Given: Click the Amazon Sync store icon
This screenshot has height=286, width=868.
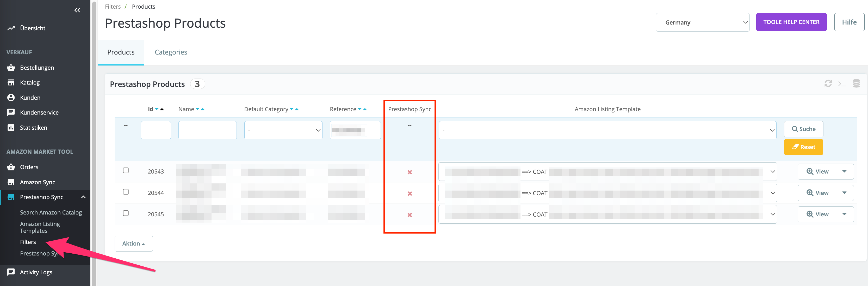Looking at the screenshot, I should point(11,182).
